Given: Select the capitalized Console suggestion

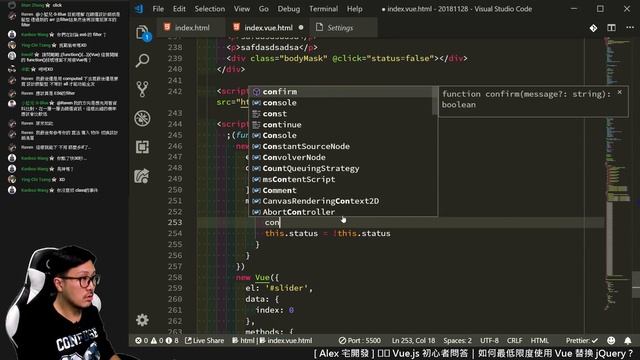Looking at the screenshot, I should pyautogui.click(x=342, y=136).
